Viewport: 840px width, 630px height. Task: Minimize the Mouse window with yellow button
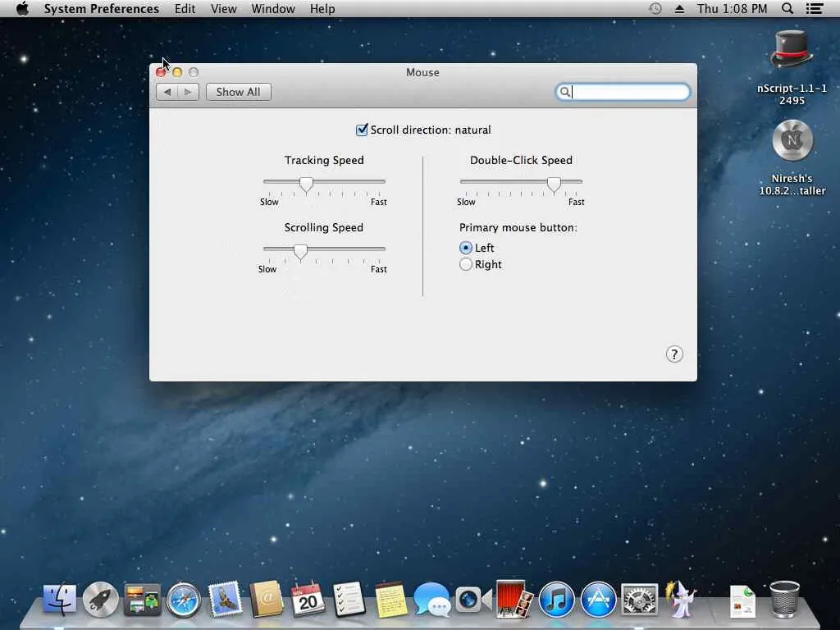177,72
